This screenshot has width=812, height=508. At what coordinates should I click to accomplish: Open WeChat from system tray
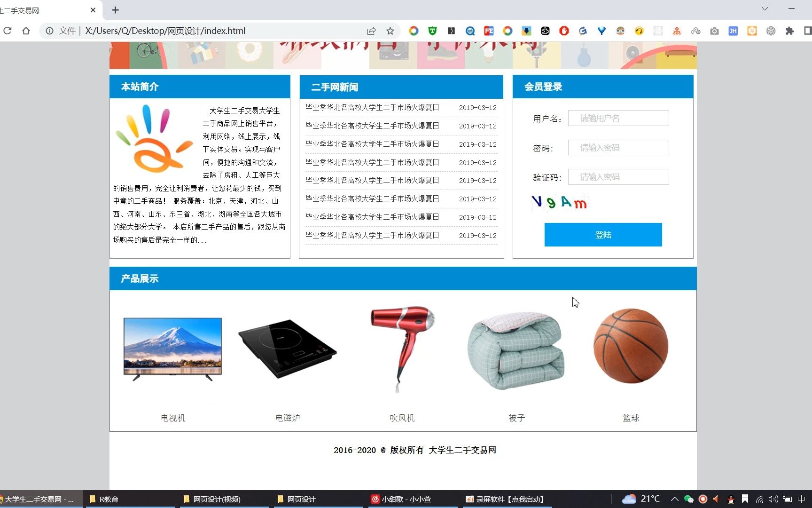pos(688,499)
